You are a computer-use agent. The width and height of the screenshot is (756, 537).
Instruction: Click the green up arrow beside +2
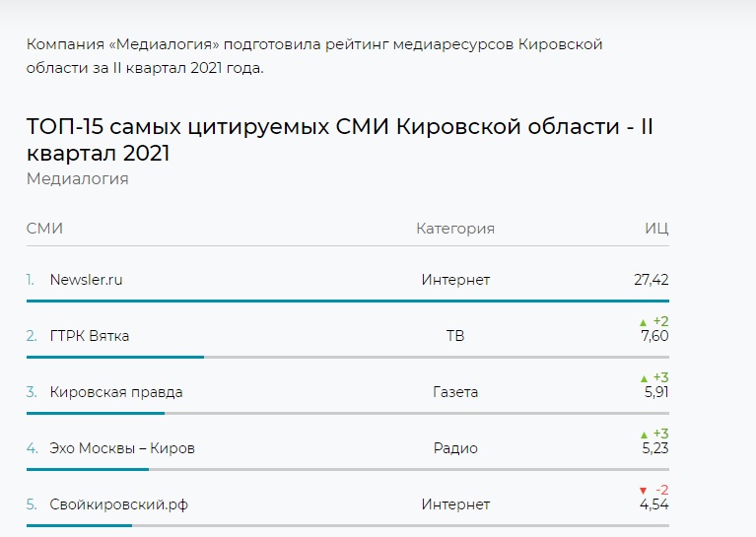tap(643, 322)
